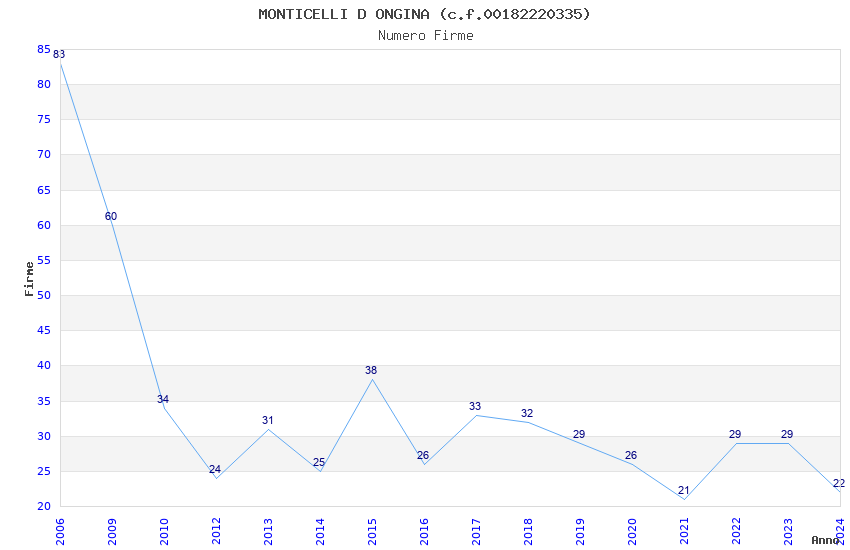Click the data label 32 for 2018

click(527, 413)
